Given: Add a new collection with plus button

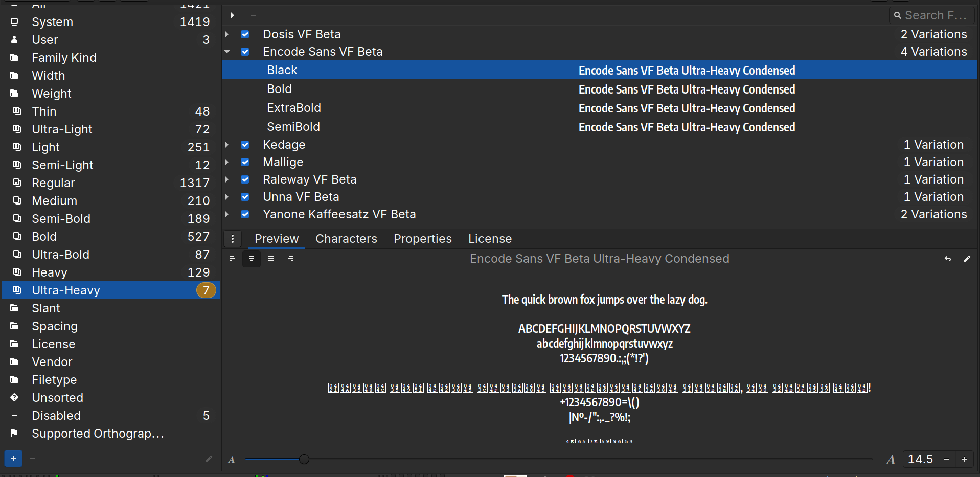Looking at the screenshot, I should pos(13,459).
